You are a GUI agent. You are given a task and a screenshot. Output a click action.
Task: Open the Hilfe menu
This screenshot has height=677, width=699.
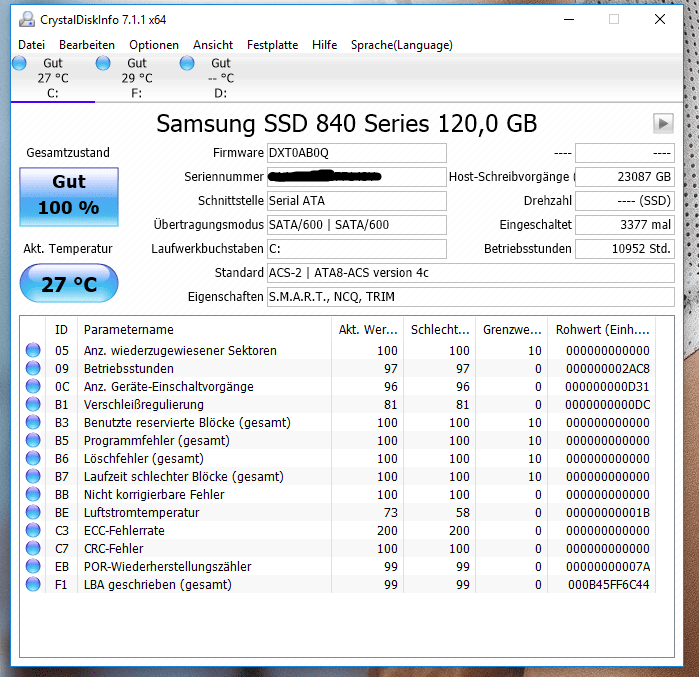pos(325,45)
